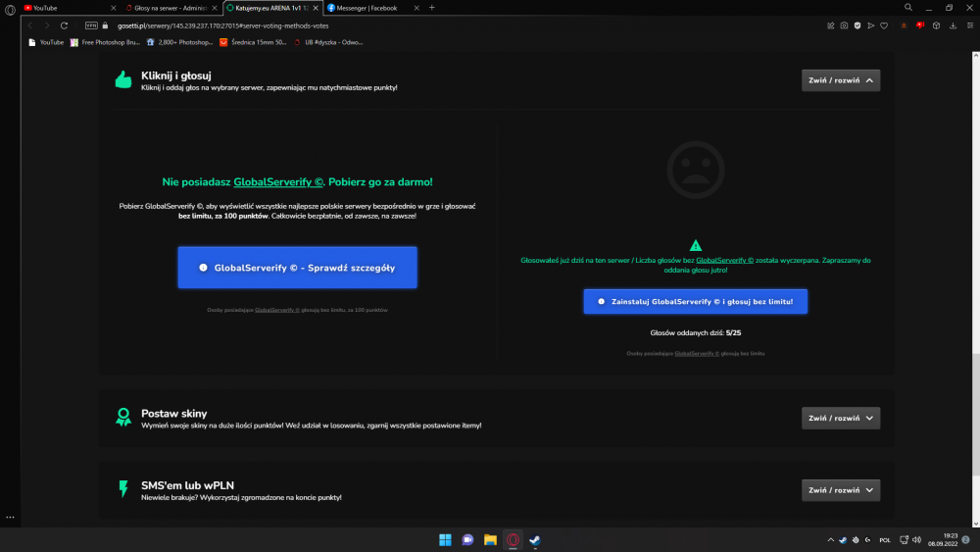Add page to bookmarks heart icon

[884, 25]
